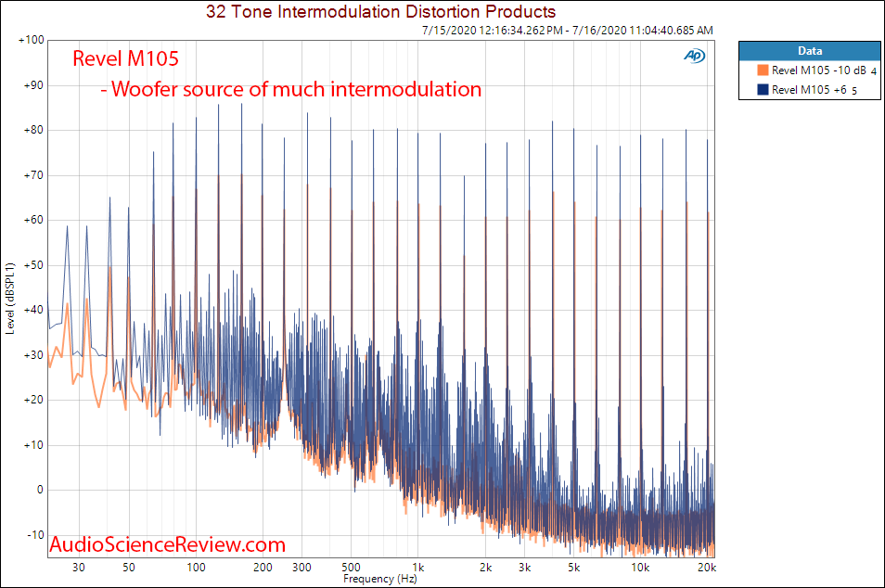This screenshot has width=885, height=588.
Task: Click the '+70' level axis tick label
Action: (x=33, y=175)
